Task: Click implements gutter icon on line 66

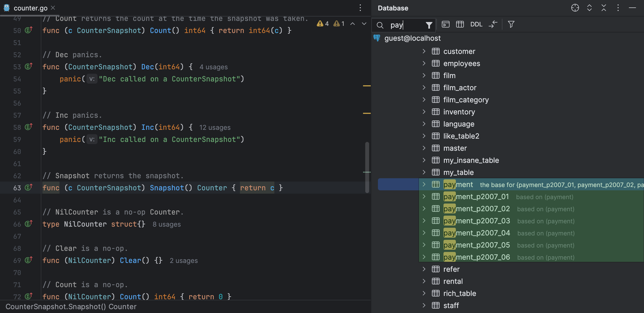Action: click(x=29, y=224)
